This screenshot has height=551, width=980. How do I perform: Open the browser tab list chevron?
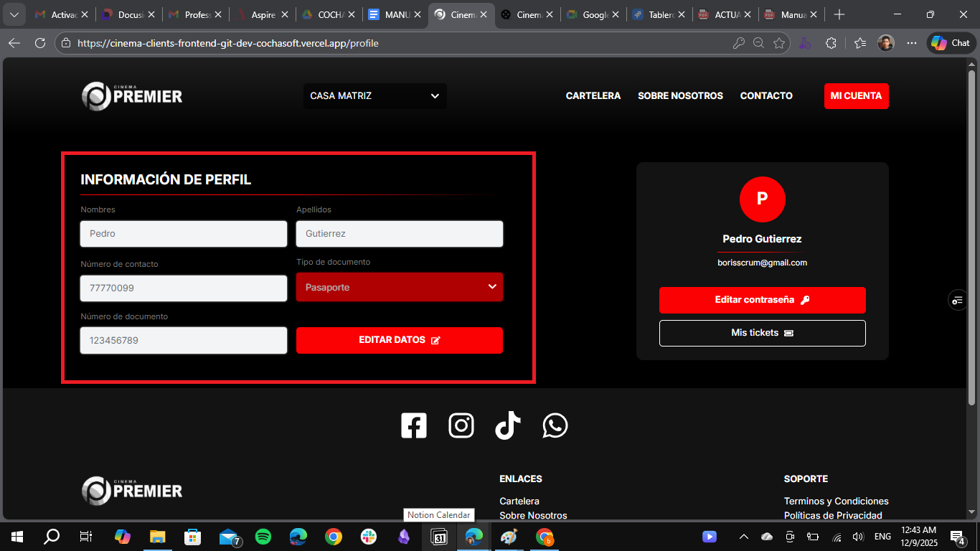tap(14, 14)
